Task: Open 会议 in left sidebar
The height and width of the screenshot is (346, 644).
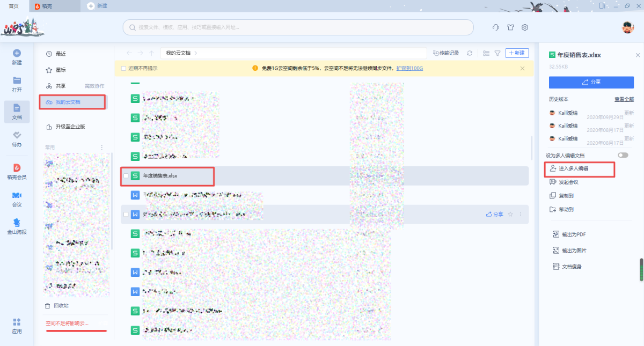Action: [17, 198]
